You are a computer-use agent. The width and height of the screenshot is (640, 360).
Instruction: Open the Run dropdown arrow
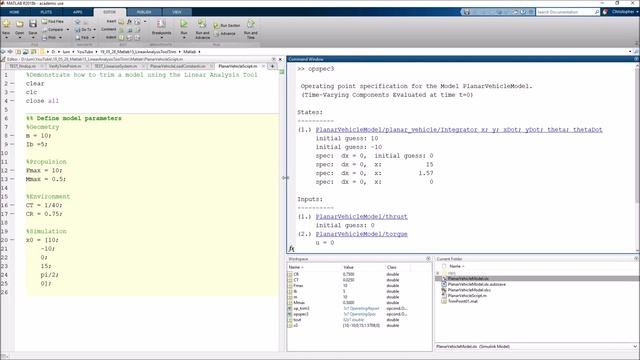point(184,38)
